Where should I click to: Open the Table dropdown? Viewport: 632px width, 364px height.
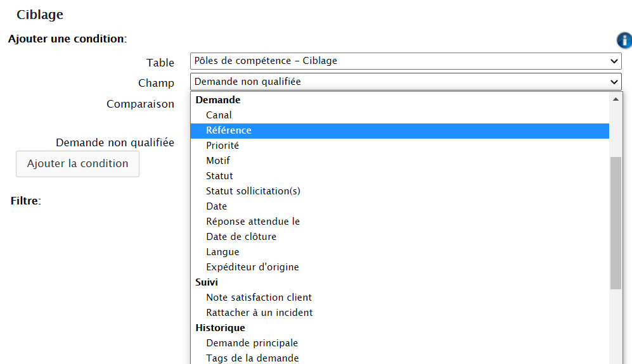click(x=405, y=61)
